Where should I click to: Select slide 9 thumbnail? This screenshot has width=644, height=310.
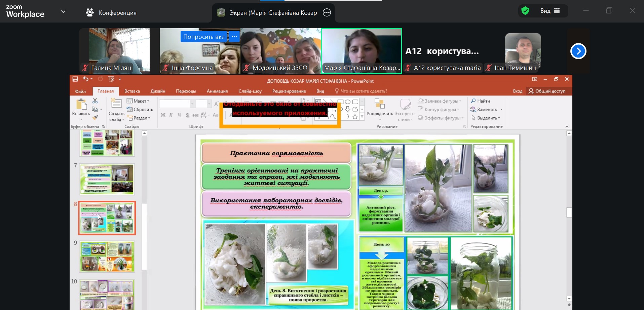107,257
